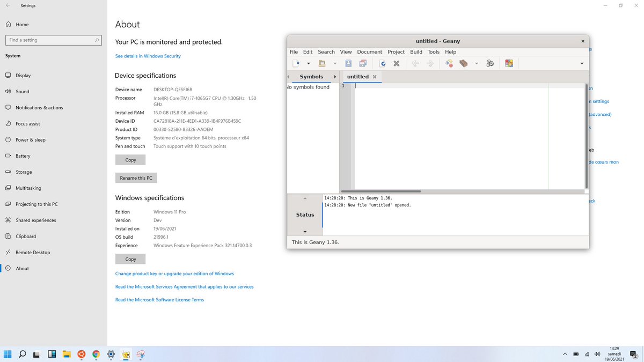Close the untitled tab with its X

click(375, 77)
